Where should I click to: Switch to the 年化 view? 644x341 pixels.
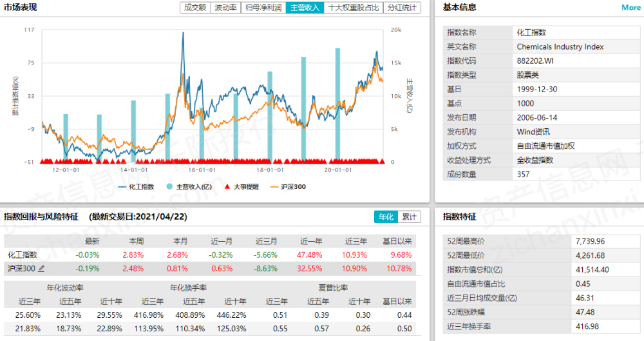click(x=385, y=217)
